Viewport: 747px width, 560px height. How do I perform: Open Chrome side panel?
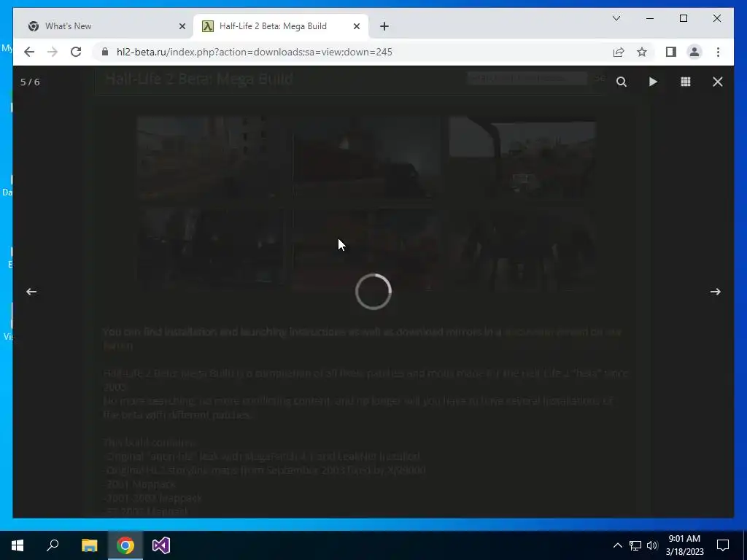point(671,52)
